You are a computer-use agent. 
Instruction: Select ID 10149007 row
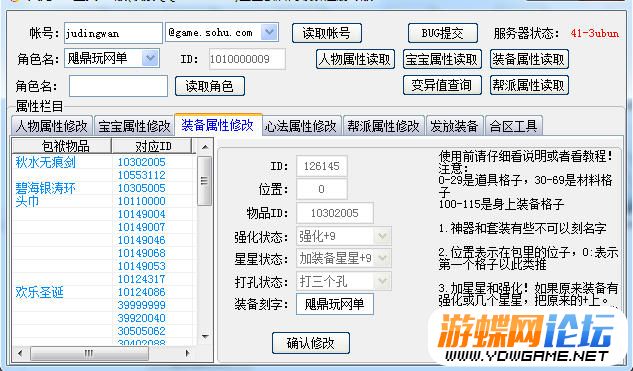141,227
